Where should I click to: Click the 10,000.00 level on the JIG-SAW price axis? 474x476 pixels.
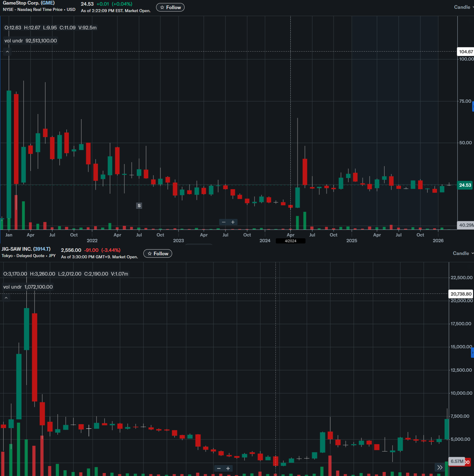(462, 393)
